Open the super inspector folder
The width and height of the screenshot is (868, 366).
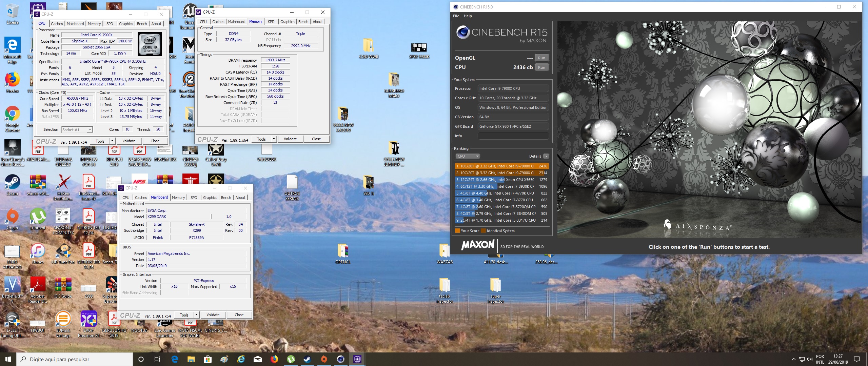[x=495, y=290]
